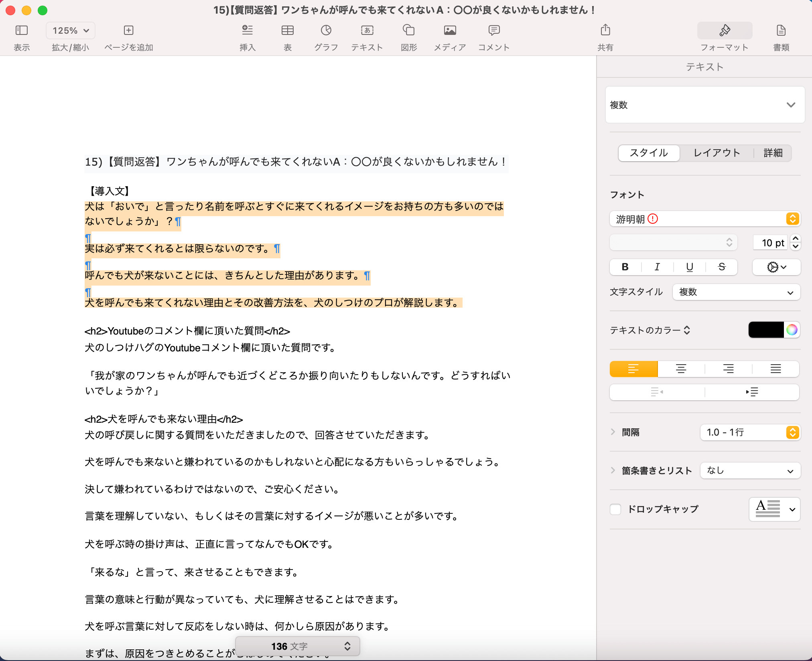This screenshot has height=661, width=812.
Task: Open the なし list style dropdown
Action: (750, 470)
